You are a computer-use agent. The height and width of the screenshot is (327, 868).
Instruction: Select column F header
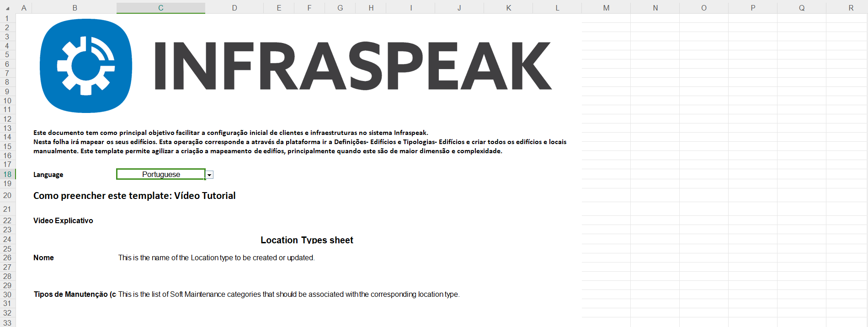pos(309,8)
